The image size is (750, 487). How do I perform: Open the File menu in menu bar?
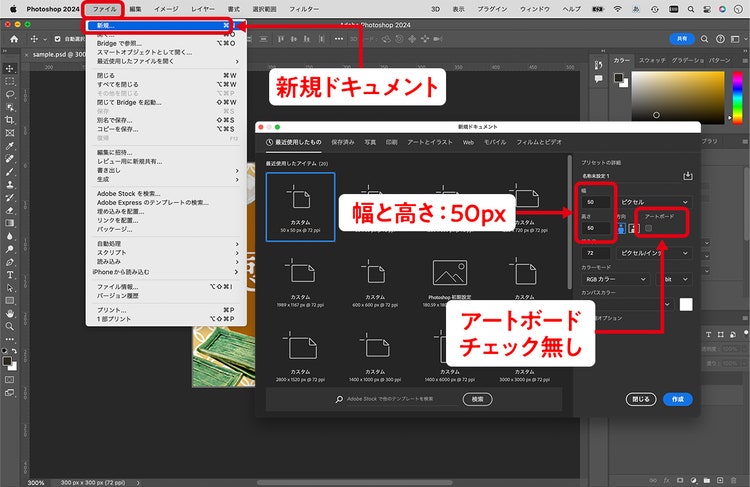click(x=104, y=9)
